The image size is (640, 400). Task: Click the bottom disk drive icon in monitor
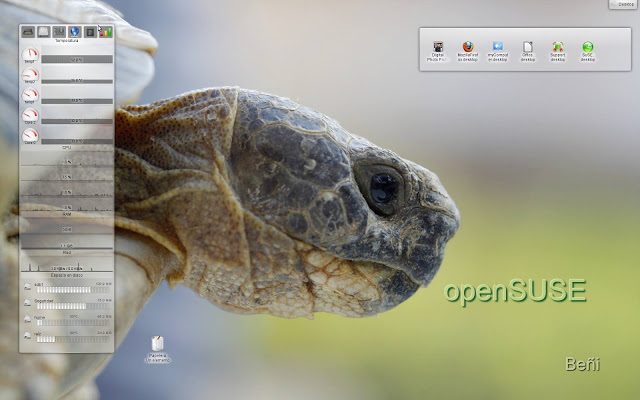(28, 336)
